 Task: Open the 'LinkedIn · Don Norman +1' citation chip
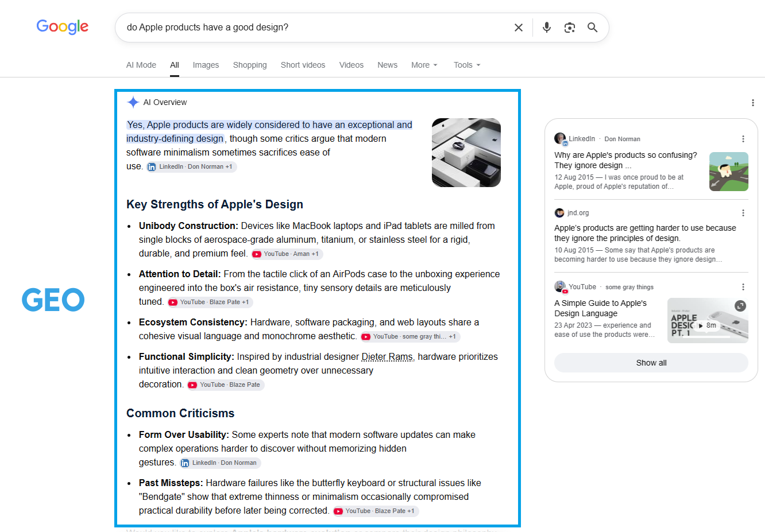point(191,167)
